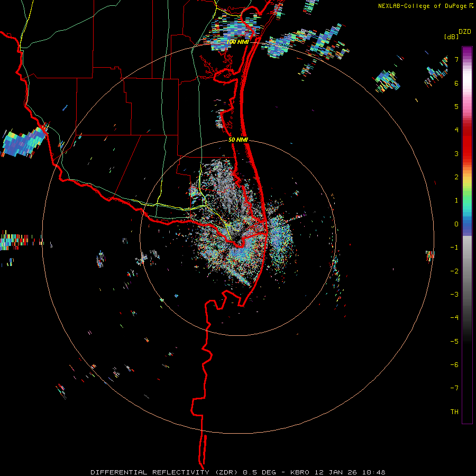
Task: Click the 6 dB tick label on scale
Action: (x=456, y=83)
